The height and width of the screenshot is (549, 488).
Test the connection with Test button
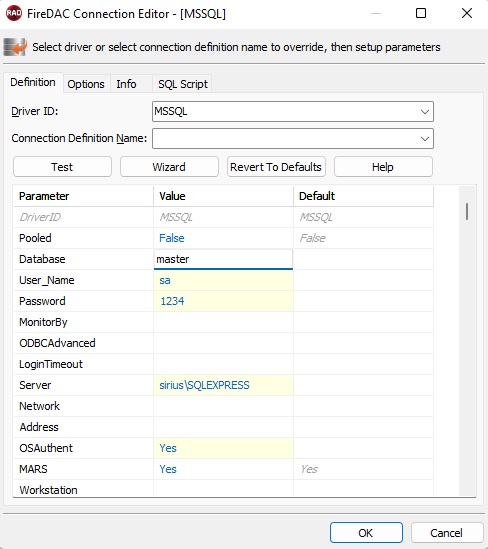62,167
